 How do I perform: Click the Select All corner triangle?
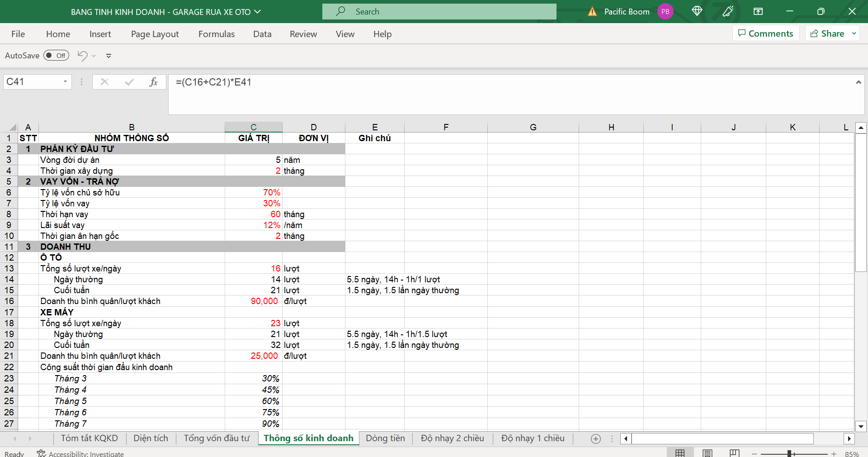13,127
